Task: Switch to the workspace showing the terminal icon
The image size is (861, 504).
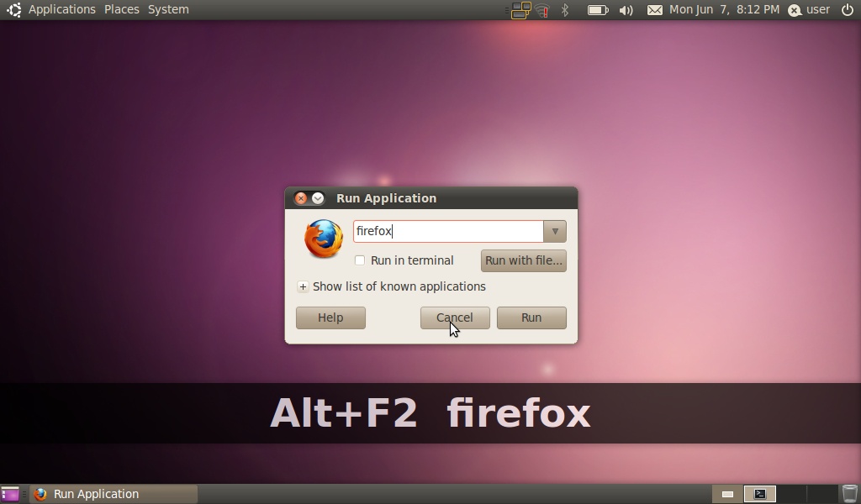Action: (x=760, y=494)
